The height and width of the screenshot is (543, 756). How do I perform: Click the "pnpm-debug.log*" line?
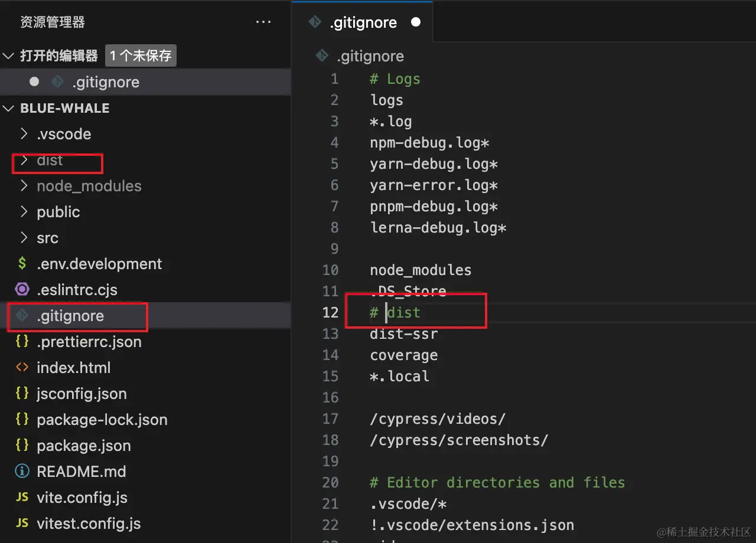tap(434, 207)
